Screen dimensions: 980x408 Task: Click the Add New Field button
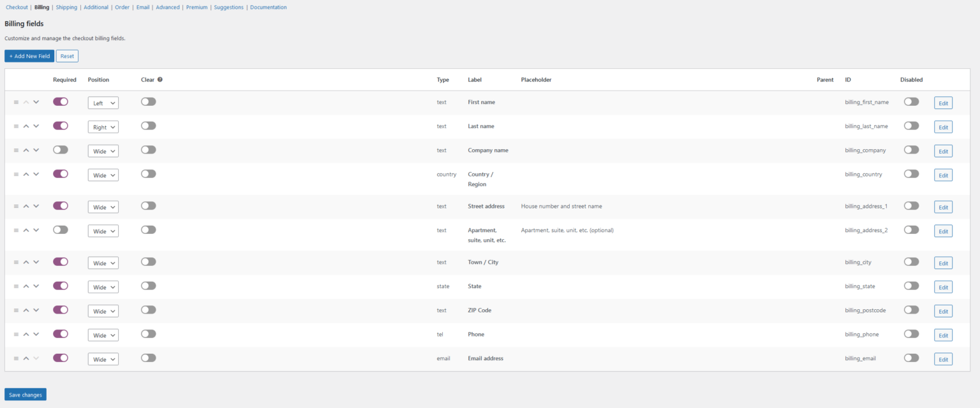(29, 55)
